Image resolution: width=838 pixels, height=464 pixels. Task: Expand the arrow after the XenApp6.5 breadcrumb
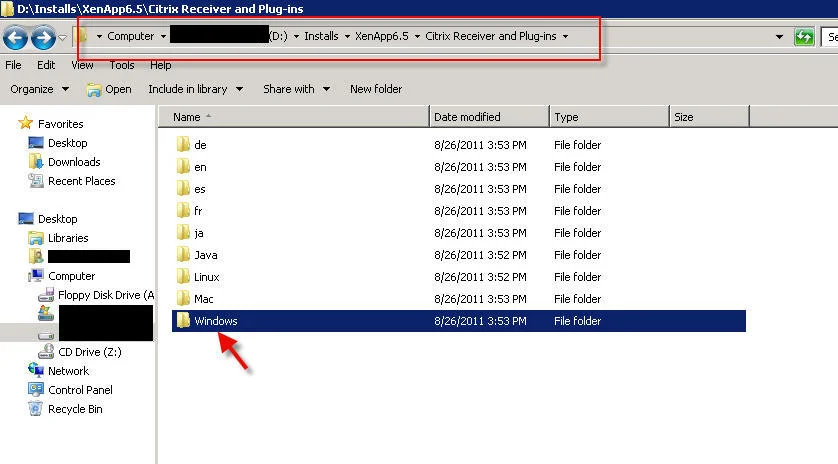click(417, 36)
